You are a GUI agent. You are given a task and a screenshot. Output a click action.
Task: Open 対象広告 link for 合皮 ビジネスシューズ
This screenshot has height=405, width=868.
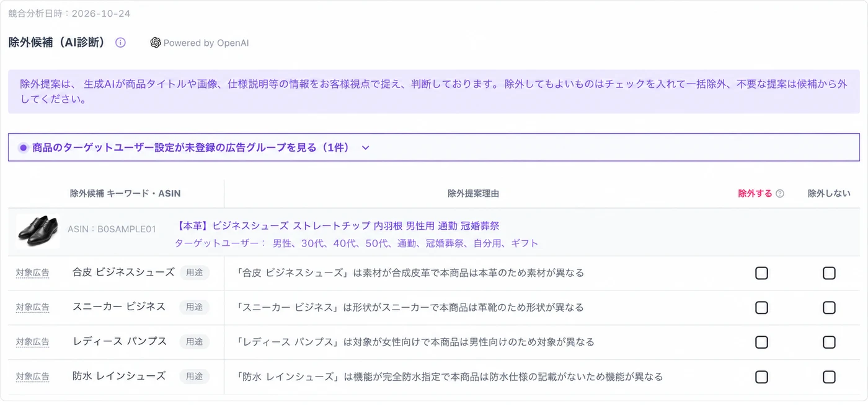[32, 272]
